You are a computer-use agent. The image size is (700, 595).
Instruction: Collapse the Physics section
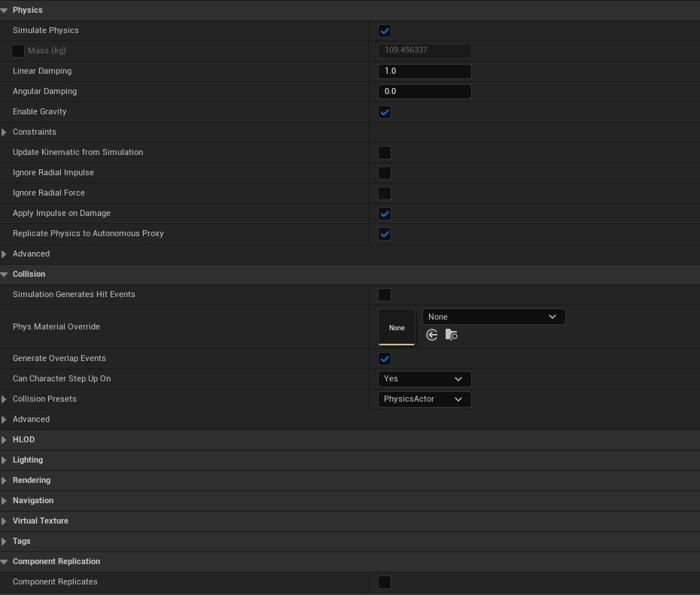point(5,10)
